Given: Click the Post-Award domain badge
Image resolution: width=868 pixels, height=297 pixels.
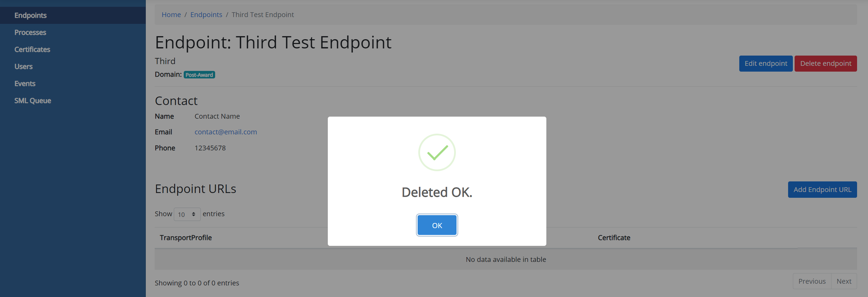Looking at the screenshot, I should [199, 75].
